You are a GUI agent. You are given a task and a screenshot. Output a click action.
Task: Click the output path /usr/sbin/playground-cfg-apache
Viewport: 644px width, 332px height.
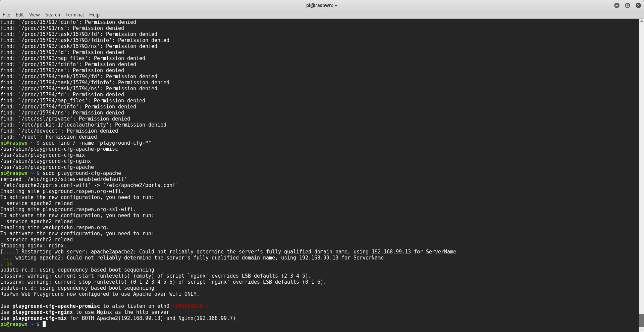click(x=47, y=167)
